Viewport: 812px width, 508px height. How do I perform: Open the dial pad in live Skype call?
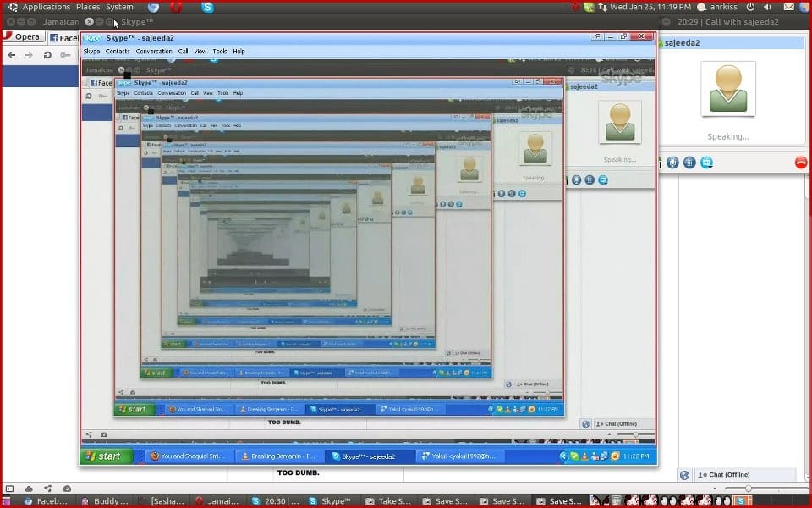point(689,163)
